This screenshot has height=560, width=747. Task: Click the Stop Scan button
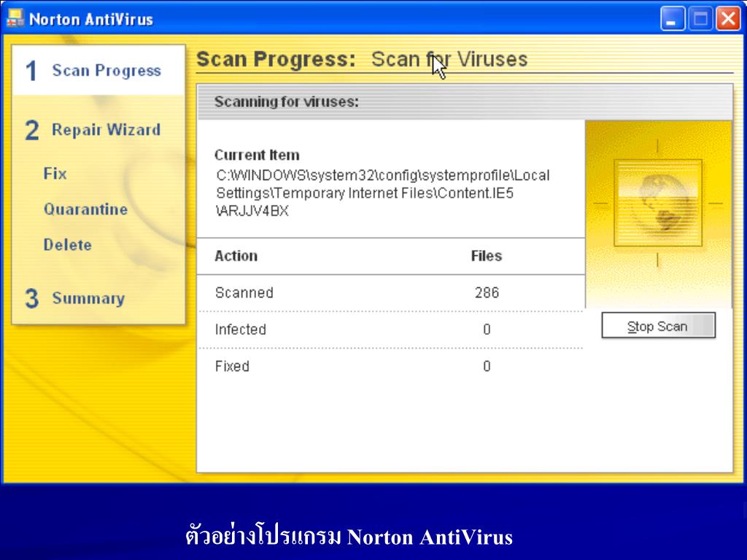659,326
